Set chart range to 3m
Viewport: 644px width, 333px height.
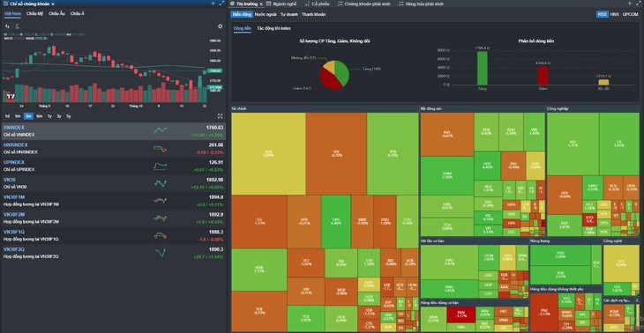(28, 116)
